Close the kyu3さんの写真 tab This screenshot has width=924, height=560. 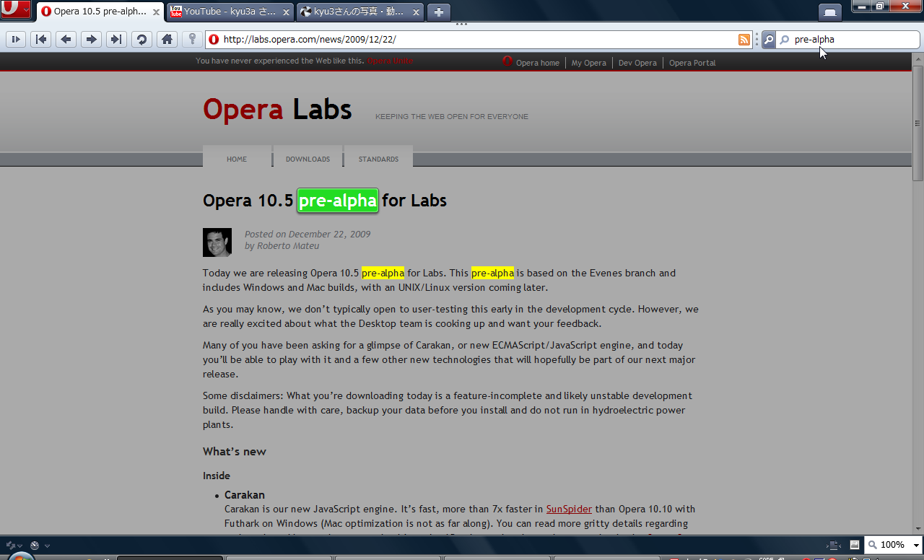pyautogui.click(x=416, y=12)
